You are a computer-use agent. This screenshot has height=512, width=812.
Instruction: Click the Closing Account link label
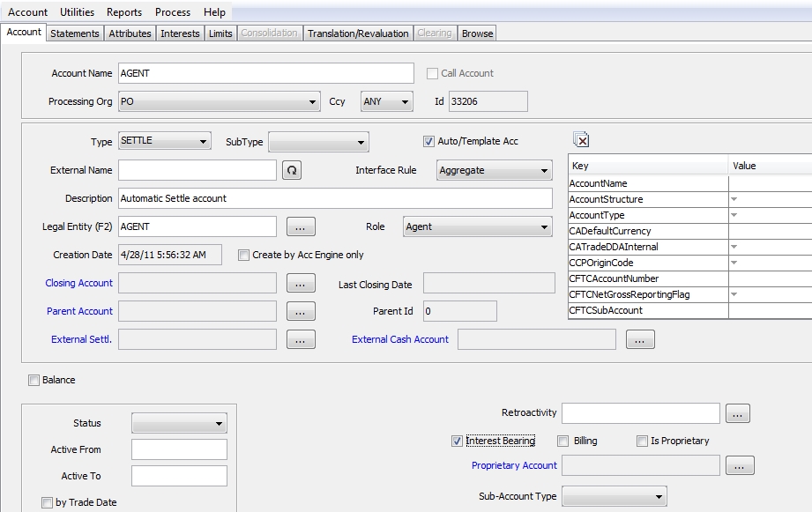78,283
